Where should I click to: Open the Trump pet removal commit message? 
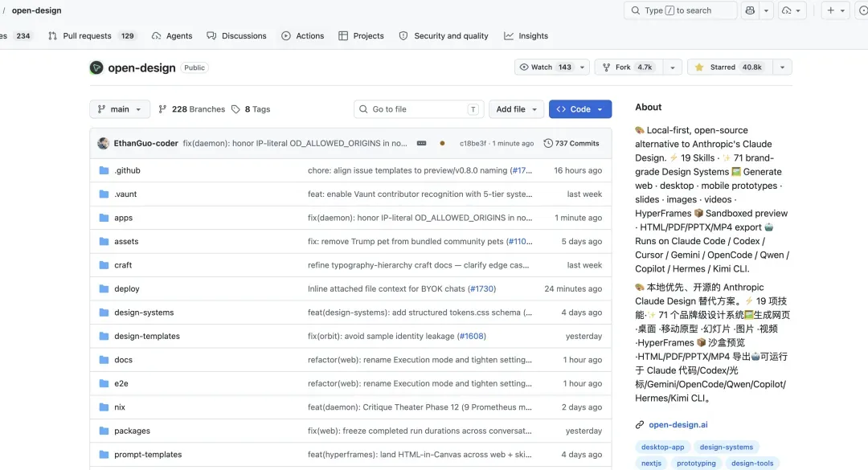coord(406,241)
